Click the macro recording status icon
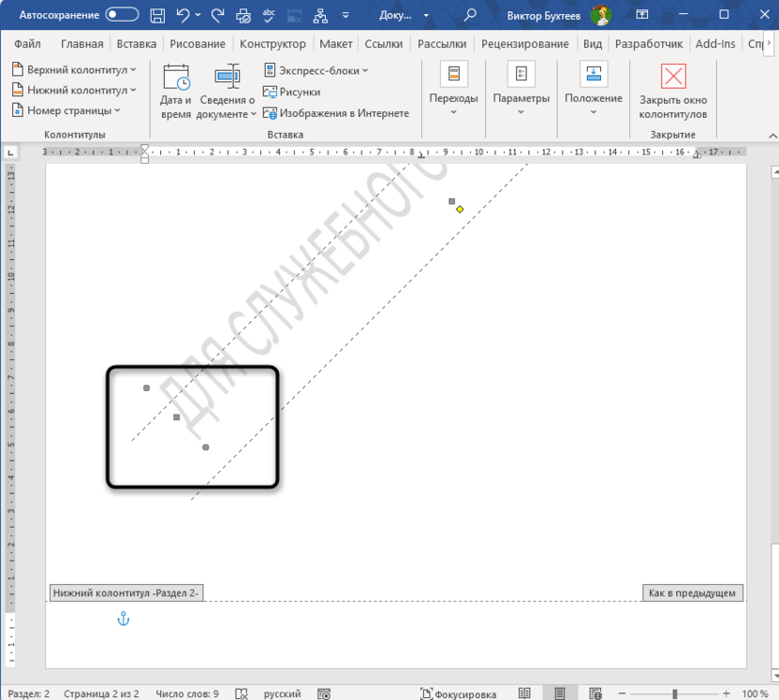 click(x=324, y=693)
